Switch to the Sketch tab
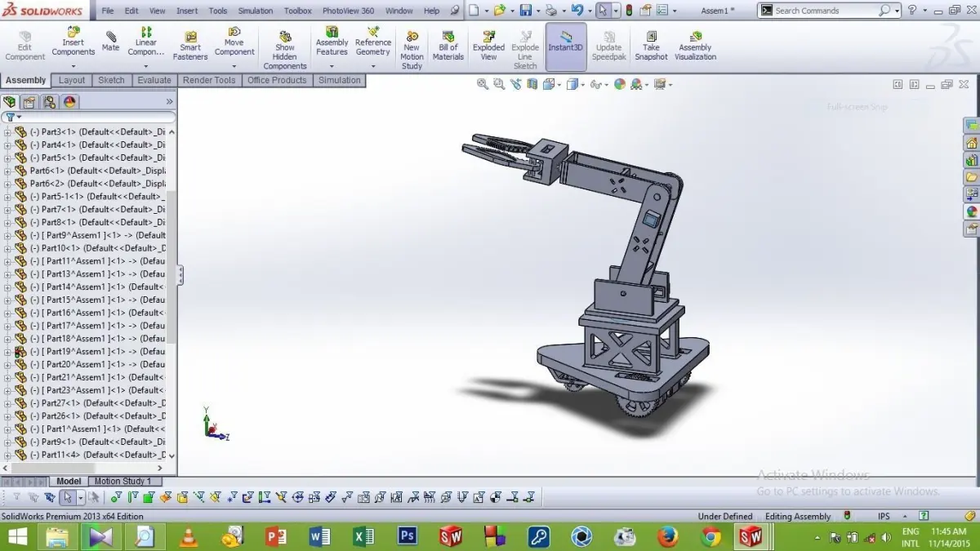This screenshot has width=980, height=551. 111,80
